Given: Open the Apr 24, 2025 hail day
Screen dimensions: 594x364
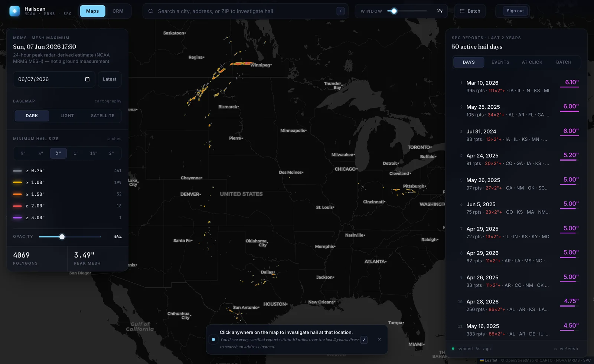Looking at the screenshot, I should click(x=516, y=159).
